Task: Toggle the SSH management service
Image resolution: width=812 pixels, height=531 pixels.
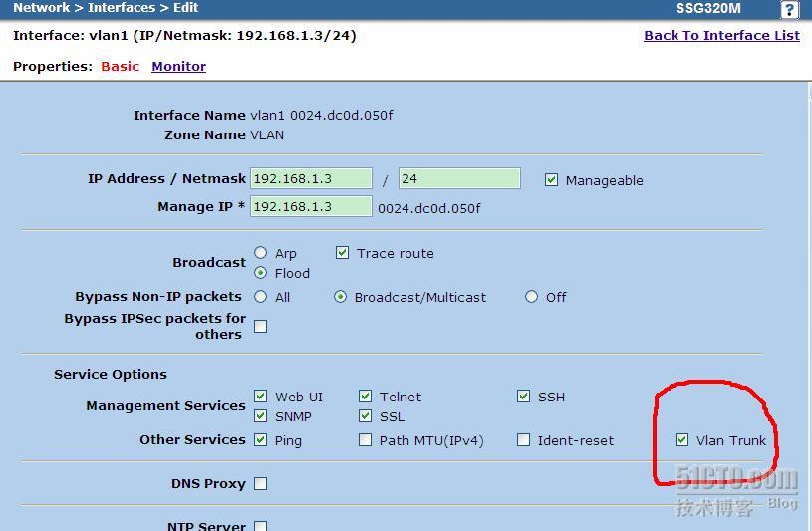Action: coord(523,397)
